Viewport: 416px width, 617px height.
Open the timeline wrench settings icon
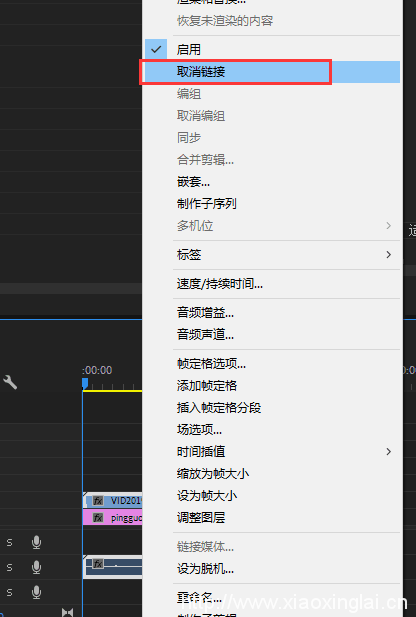pyautogui.click(x=10, y=382)
